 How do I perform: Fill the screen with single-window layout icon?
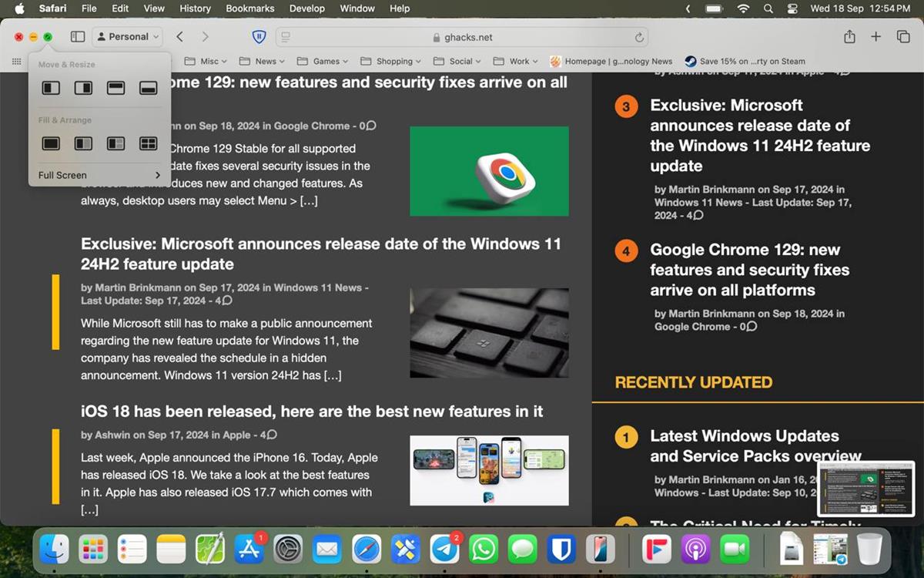[x=51, y=143]
